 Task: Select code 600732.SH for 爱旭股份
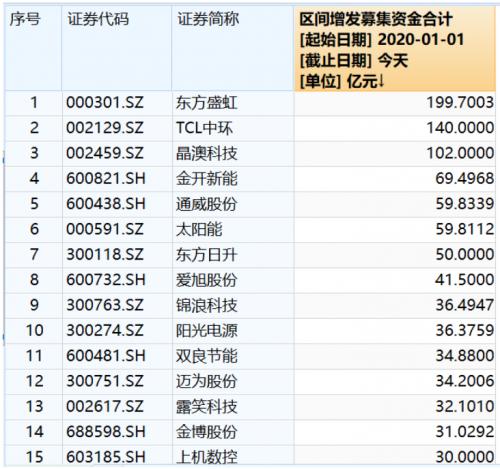click(106, 280)
